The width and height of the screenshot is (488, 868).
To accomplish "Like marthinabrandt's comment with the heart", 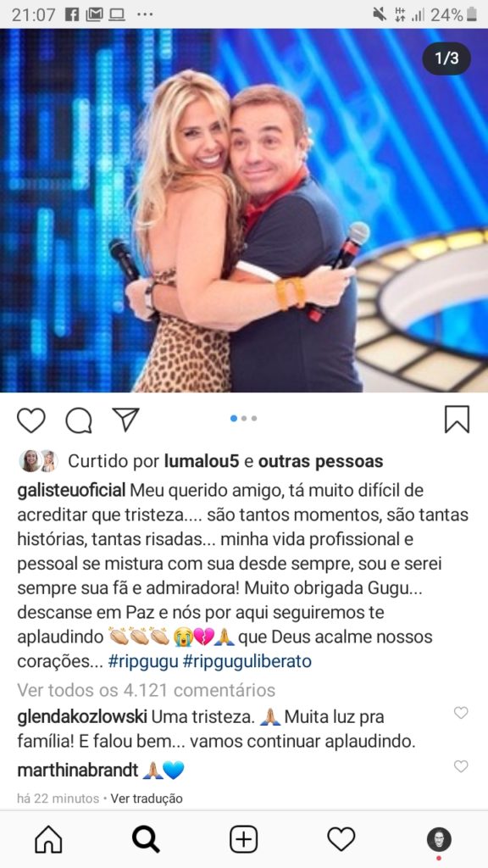I will pos(461,766).
